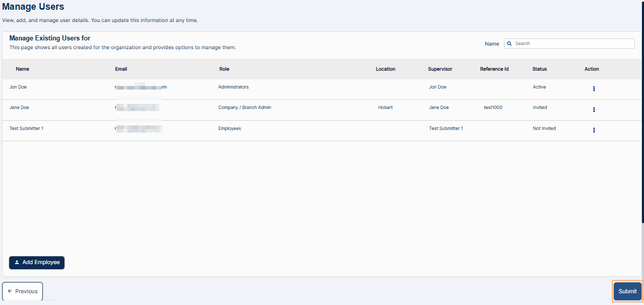The width and height of the screenshot is (644, 305).
Task: Open Test Submitter 1's three-dot action menu
Action: pos(593,130)
